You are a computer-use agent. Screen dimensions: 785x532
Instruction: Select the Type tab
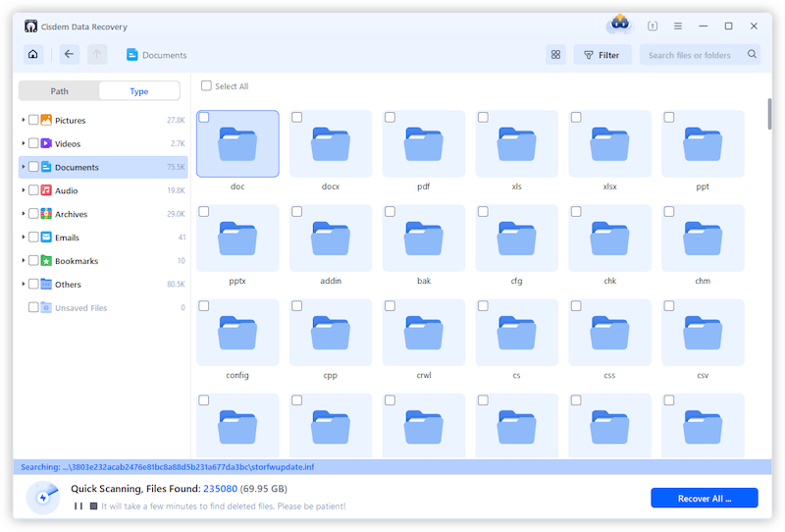139,91
